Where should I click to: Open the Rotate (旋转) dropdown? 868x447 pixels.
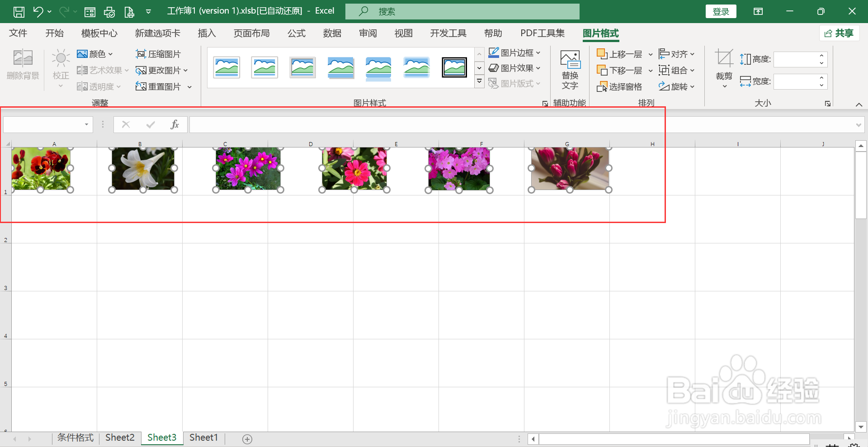tap(676, 86)
